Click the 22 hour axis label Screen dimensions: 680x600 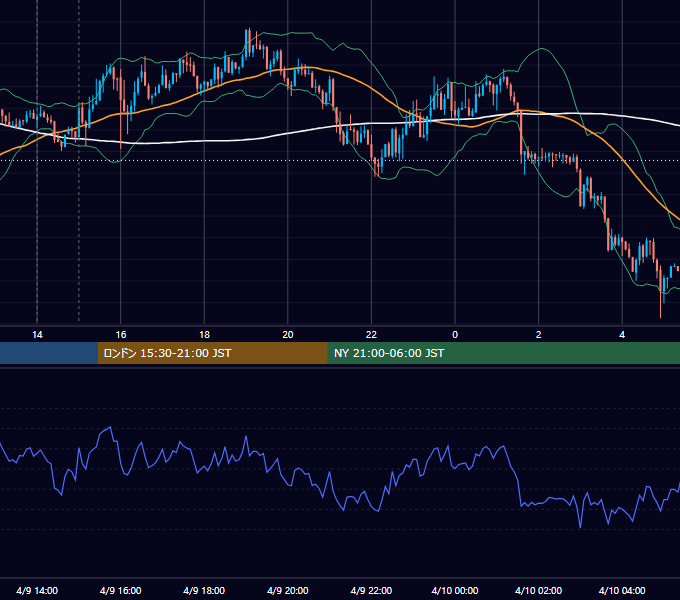[x=371, y=335]
